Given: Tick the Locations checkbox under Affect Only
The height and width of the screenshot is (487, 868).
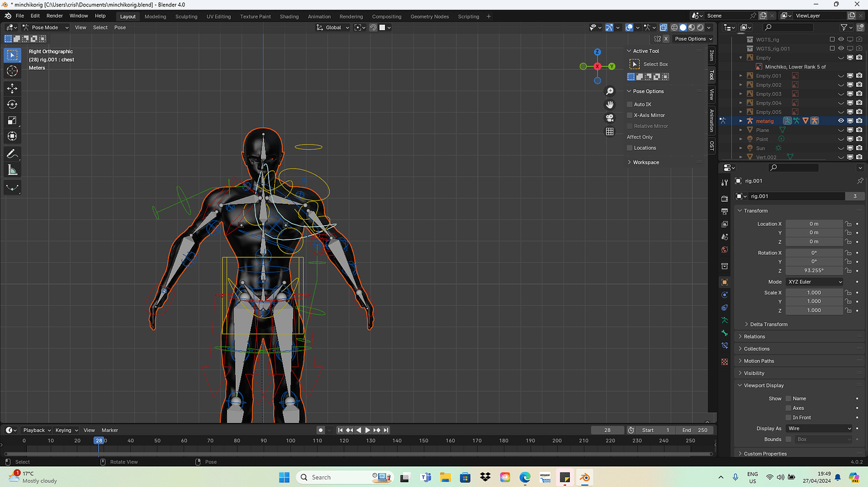Looking at the screenshot, I should [x=630, y=148].
